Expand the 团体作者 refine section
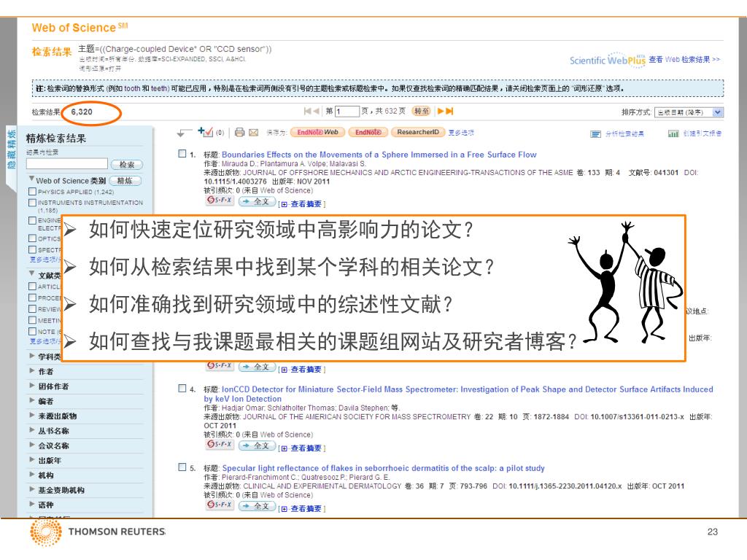Screen dimensions: 747x560 (x=31, y=385)
